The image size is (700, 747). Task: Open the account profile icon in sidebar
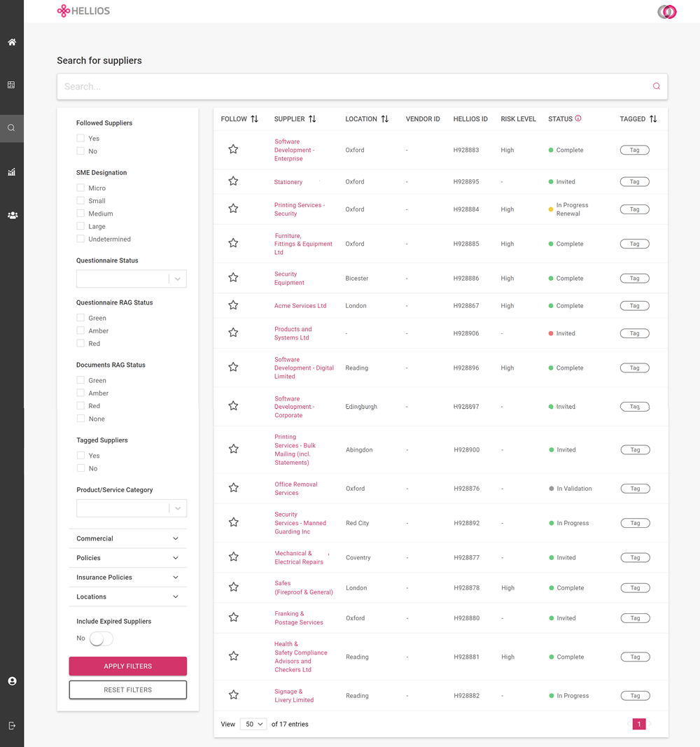coord(13,680)
